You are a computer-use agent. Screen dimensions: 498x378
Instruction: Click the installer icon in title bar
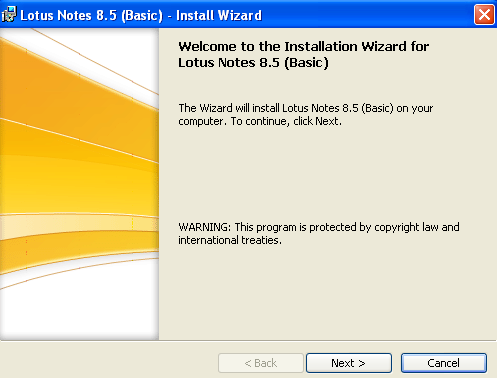(x=9, y=15)
